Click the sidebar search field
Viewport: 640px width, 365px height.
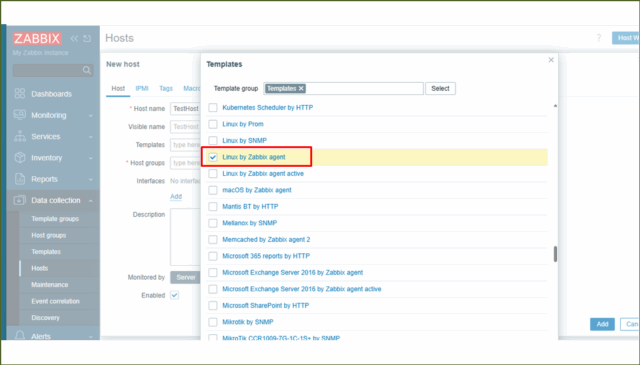[53, 70]
